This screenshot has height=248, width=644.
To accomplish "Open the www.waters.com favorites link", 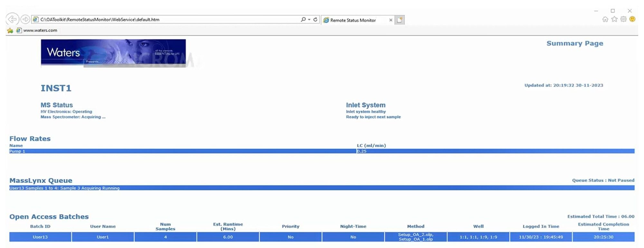I will click(37, 30).
